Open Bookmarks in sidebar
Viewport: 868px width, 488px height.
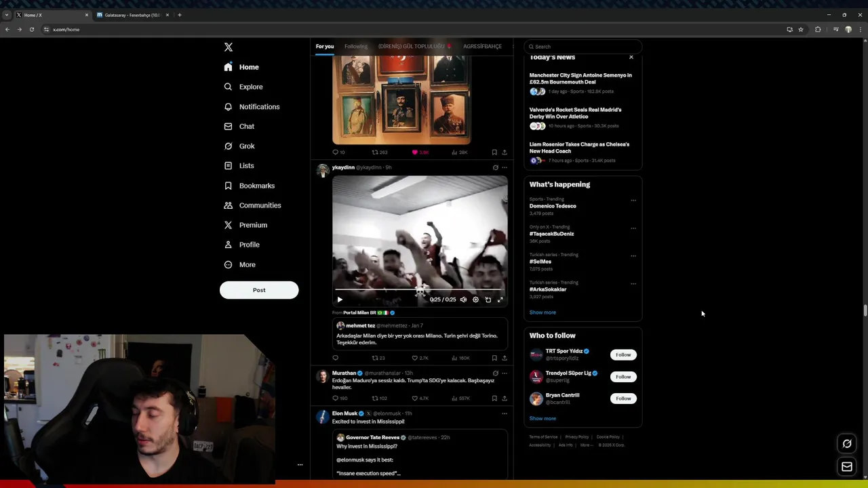coord(249,186)
